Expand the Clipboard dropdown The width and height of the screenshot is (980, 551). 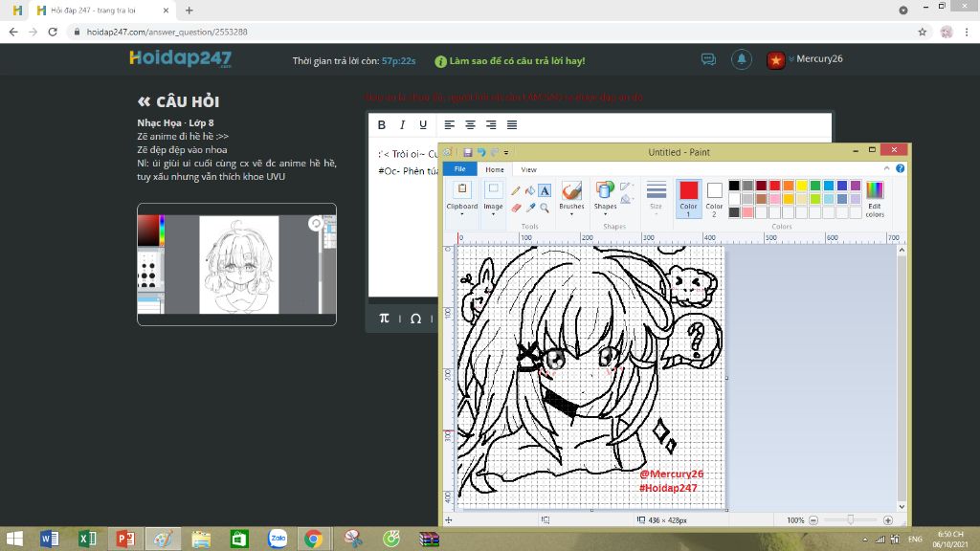click(x=462, y=214)
